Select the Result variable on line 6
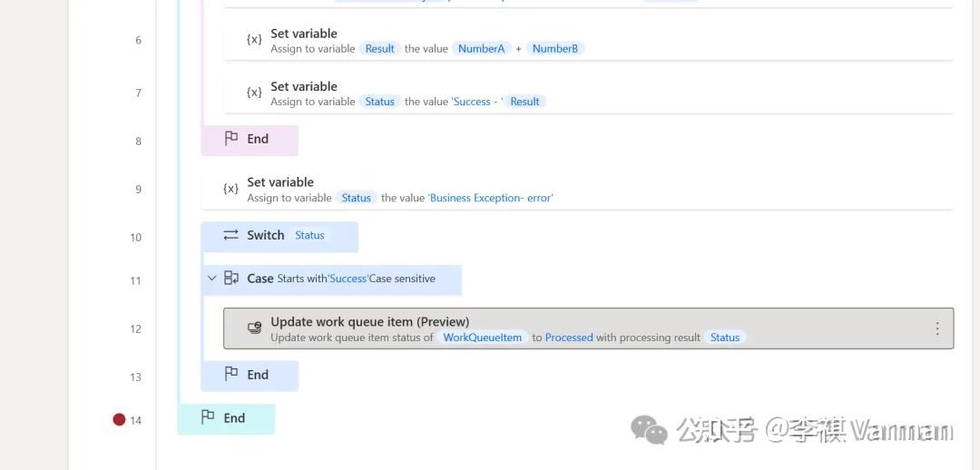 [x=379, y=49]
